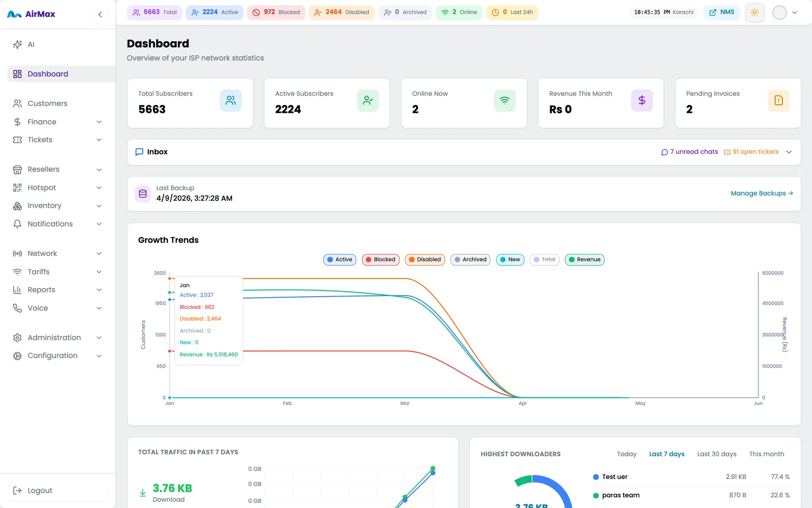Image resolution: width=812 pixels, height=508 pixels.
Task: Select the Last 30 days tab
Action: (x=717, y=454)
